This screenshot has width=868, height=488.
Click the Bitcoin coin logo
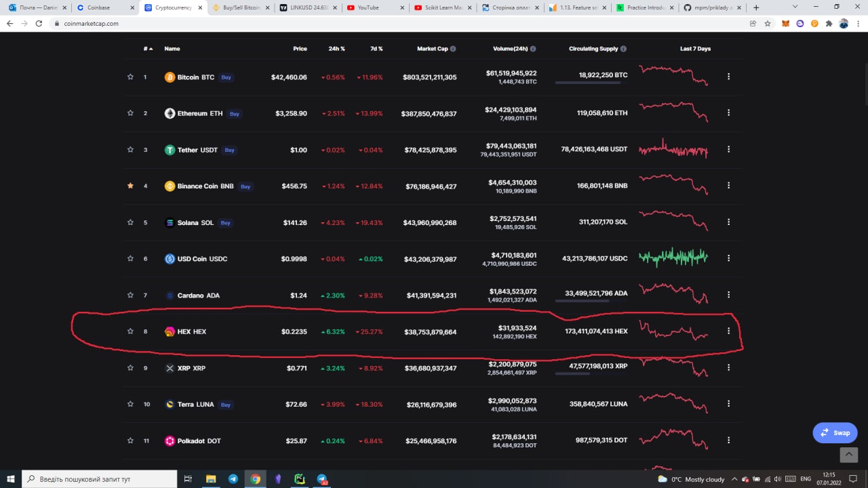[170, 77]
